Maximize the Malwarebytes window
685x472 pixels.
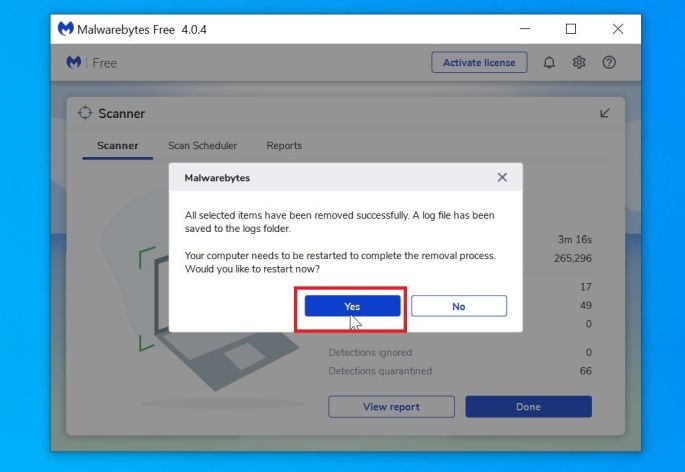[x=571, y=29]
